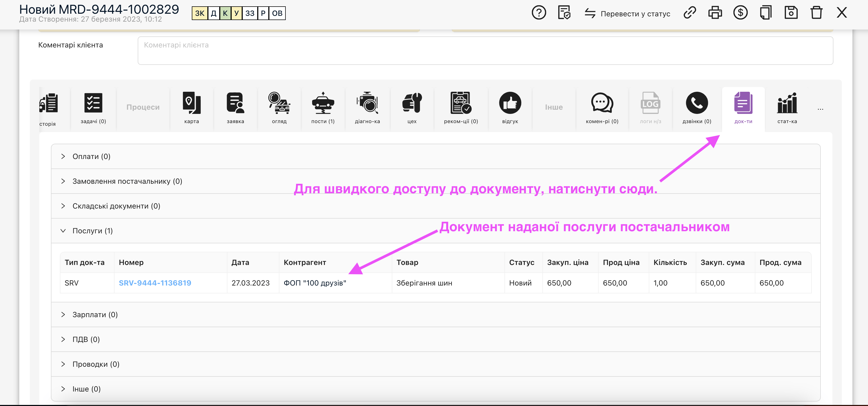Screen dimensions: 868x406
Task: Click Перевести у статус button
Action: pyautogui.click(x=627, y=13)
